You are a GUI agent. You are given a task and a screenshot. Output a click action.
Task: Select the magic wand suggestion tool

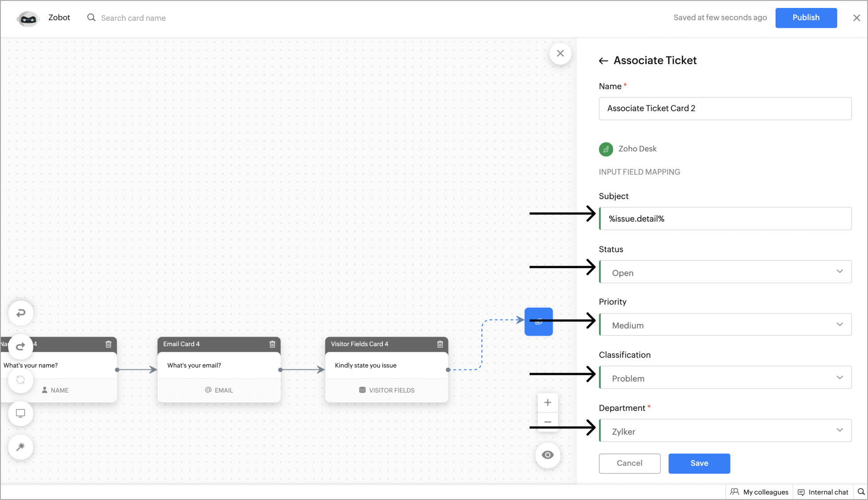[x=20, y=447]
